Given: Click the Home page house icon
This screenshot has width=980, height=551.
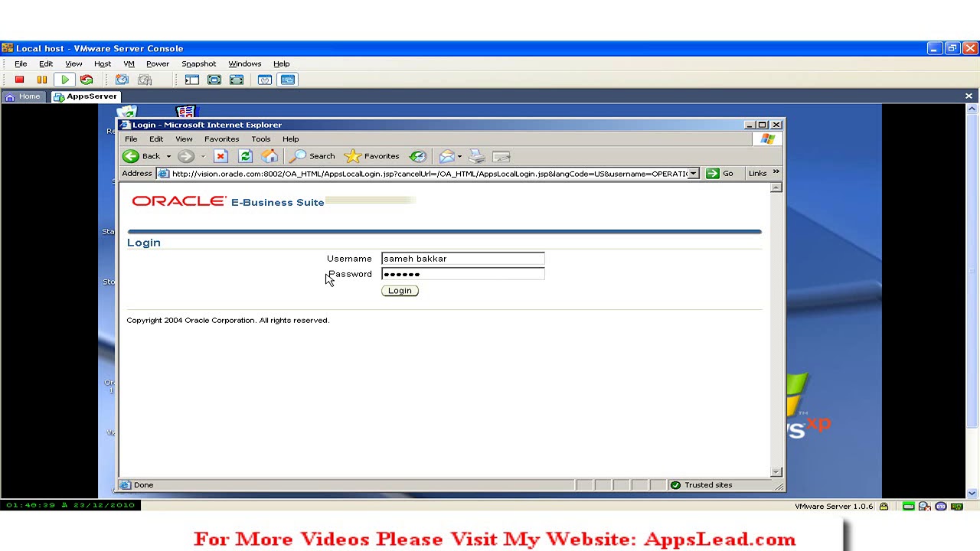Looking at the screenshot, I should point(269,156).
